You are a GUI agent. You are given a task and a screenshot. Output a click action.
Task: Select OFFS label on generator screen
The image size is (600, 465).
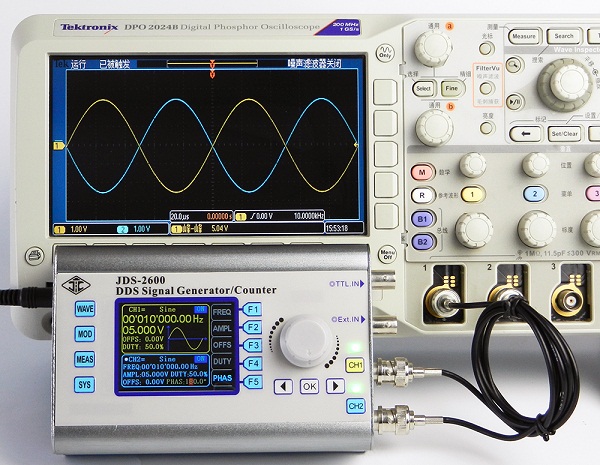(222, 345)
